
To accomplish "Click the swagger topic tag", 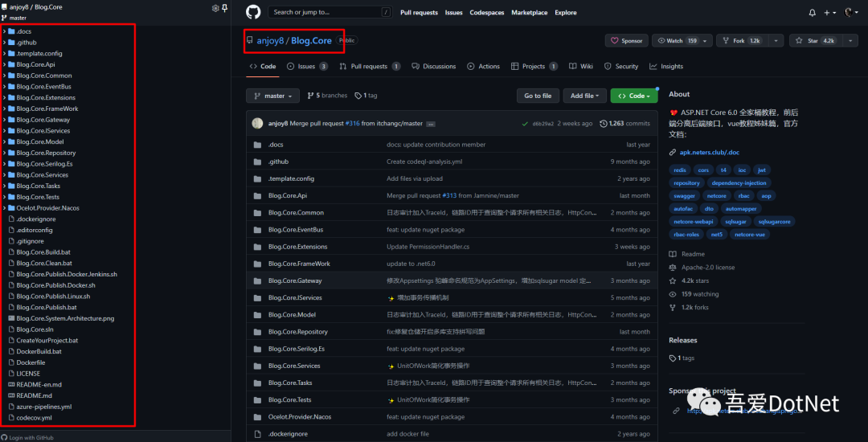I will click(x=684, y=196).
